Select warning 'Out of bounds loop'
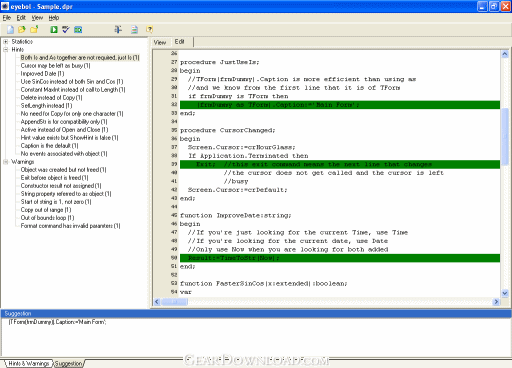The image size is (512, 368). (x=47, y=218)
